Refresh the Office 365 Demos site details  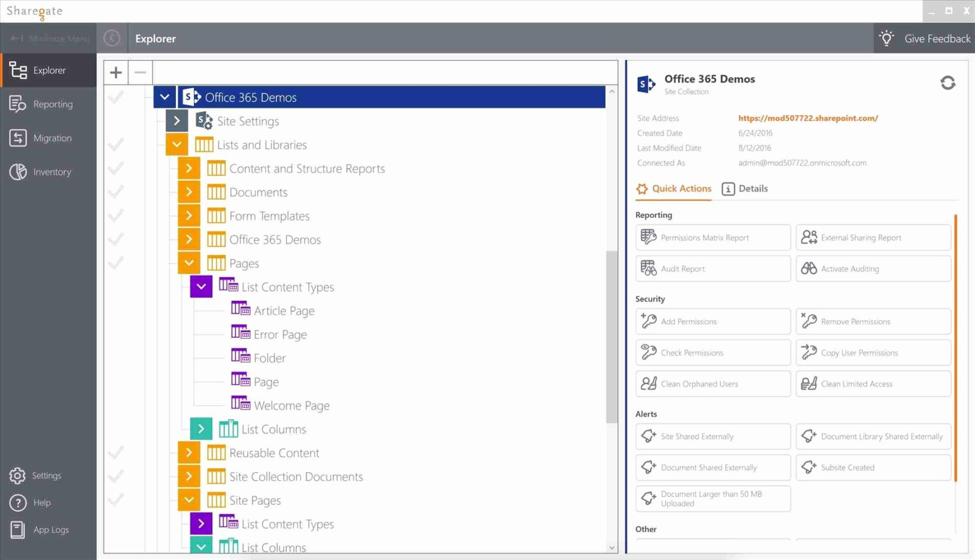[948, 83]
